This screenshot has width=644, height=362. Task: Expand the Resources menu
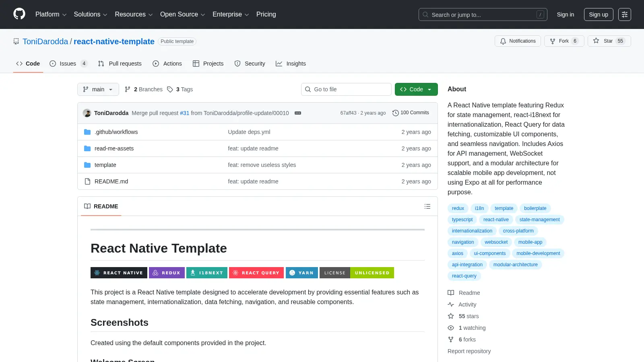(134, 14)
